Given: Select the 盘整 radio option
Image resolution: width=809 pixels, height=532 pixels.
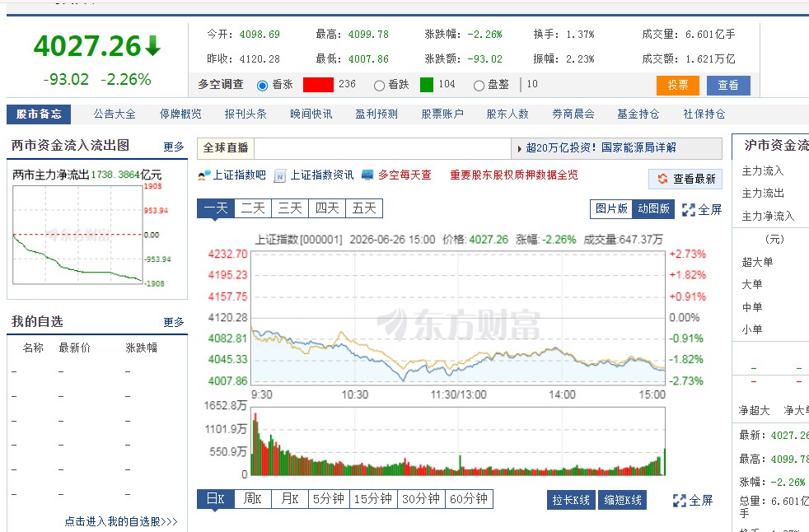Looking at the screenshot, I should click(x=479, y=85).
